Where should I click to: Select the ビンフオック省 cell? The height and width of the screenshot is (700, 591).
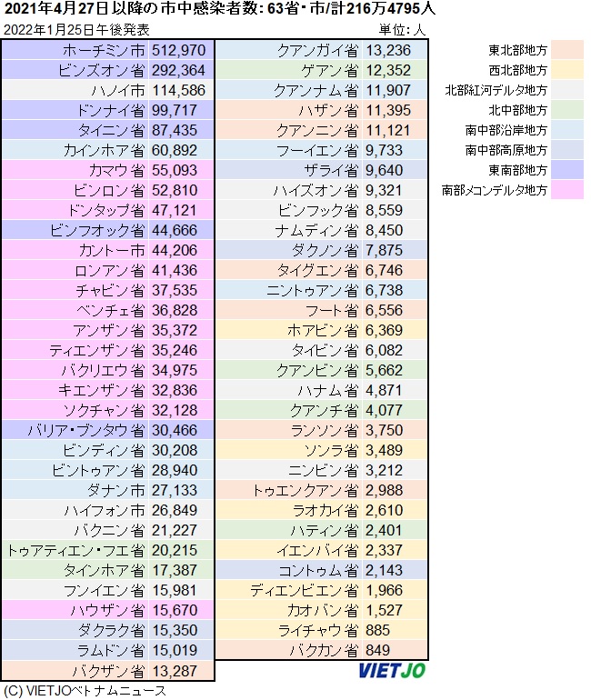click(75, 230)
